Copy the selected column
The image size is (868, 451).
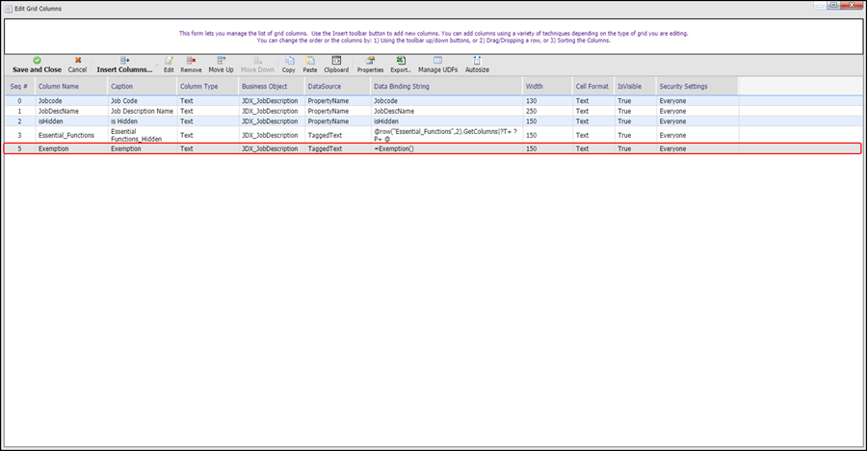(288, 65)
